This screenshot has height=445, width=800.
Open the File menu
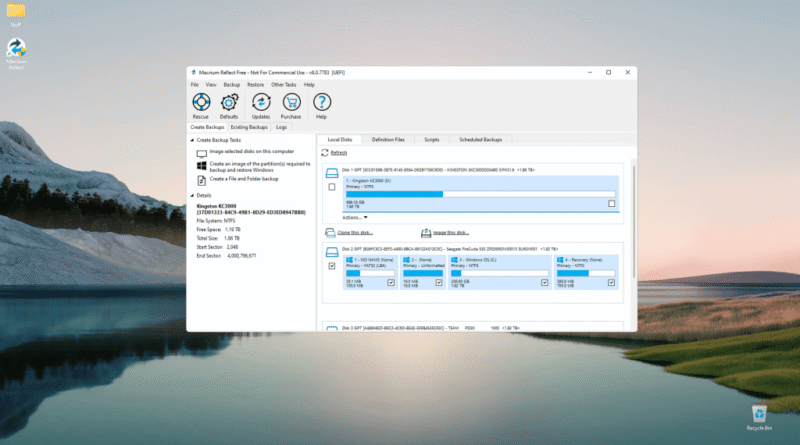(x=195, y=85)
